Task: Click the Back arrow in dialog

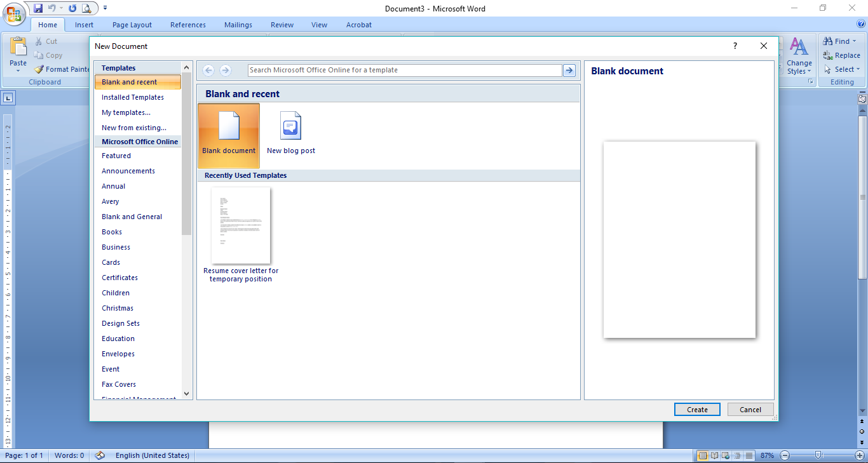Action: pos(208,70)
